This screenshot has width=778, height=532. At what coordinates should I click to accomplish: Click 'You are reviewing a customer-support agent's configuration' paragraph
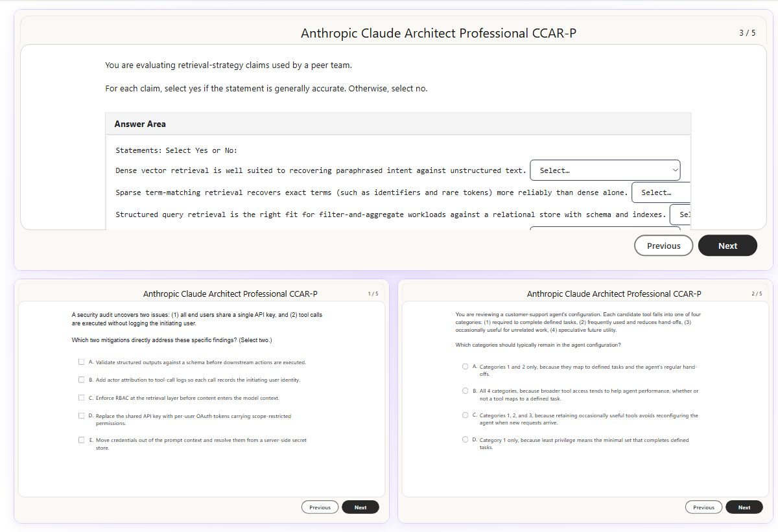tap(578, 322)
